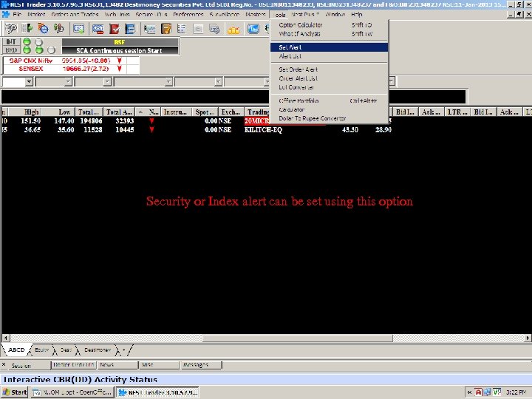Click the checklist toolbar icon

point(182,29)
